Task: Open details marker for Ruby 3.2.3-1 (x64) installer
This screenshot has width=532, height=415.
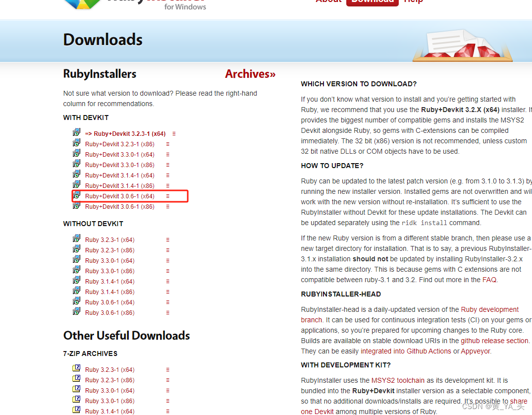Action: [x=167, y=240]
